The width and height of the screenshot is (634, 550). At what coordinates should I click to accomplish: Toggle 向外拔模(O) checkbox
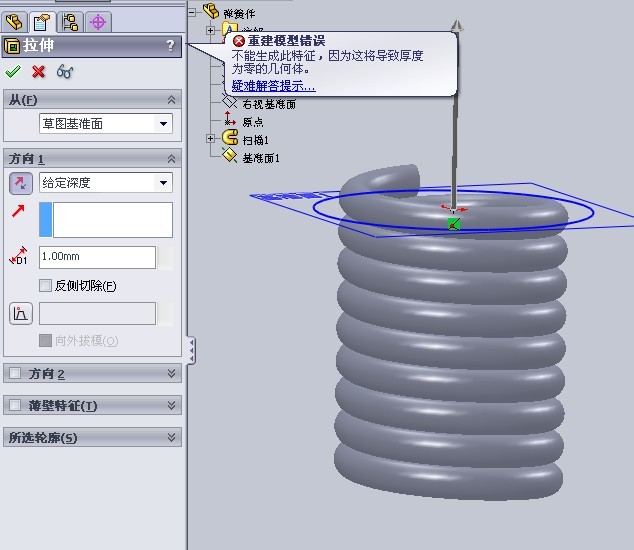pos(45,341)
